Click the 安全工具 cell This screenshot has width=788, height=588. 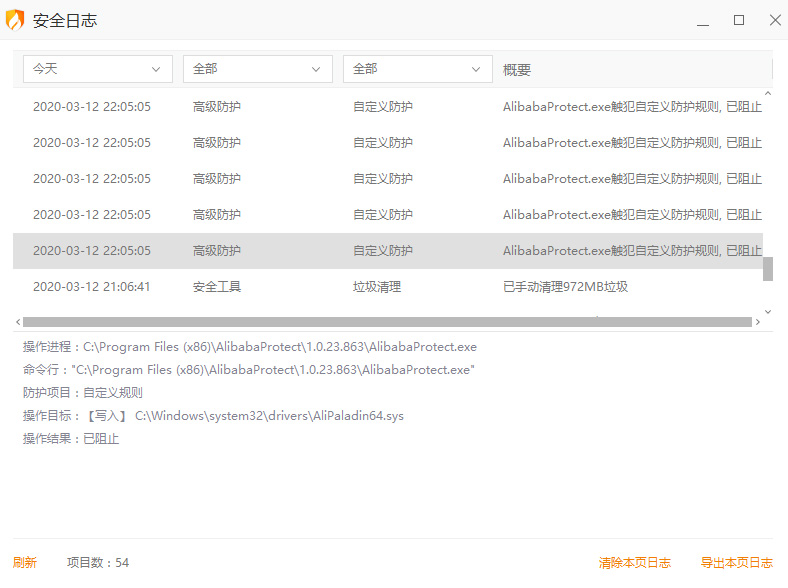click(x=217, y=286)
